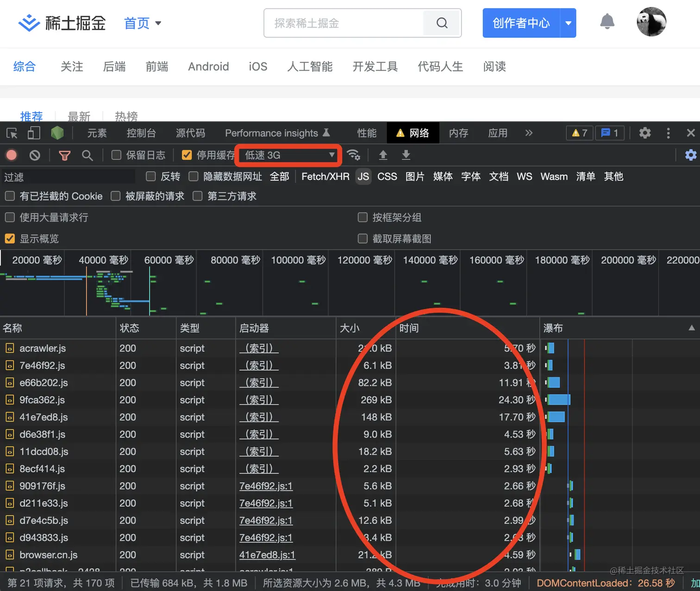The width and height of the screenshot is (700, 591).
Task: Check the 第三方请求 checkbox
Action: coord(198,196)
